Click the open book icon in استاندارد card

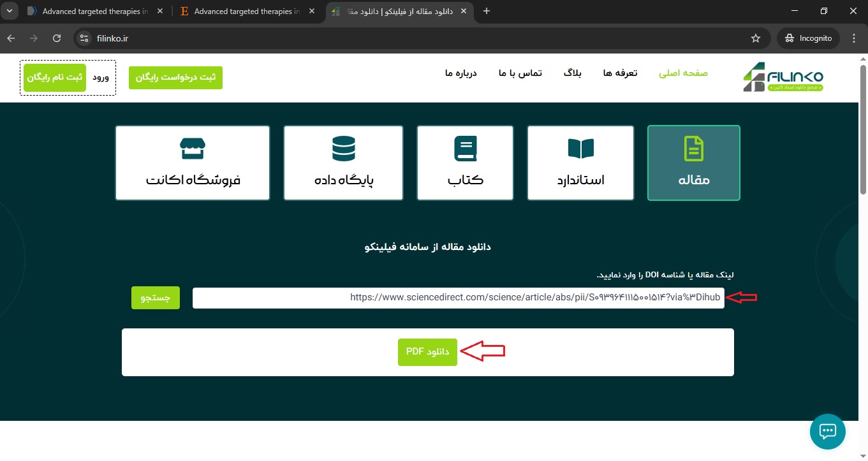pyautogui.click(x=581, y=149)
